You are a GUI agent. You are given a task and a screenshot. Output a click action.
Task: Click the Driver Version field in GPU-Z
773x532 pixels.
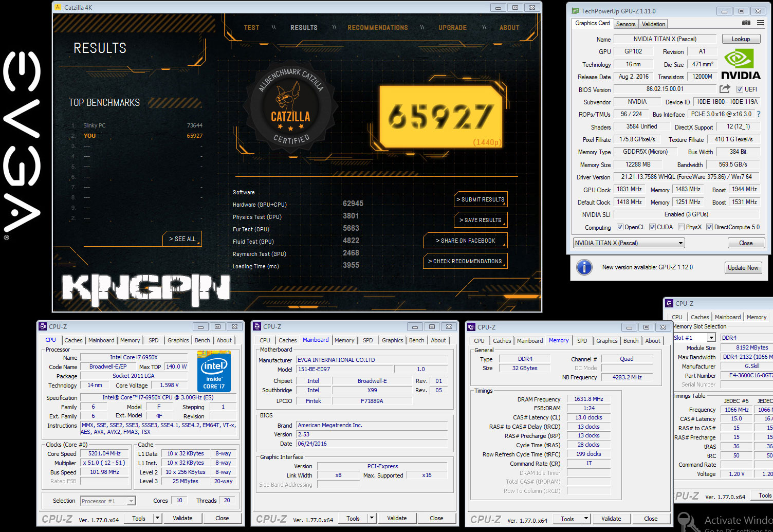[x=686, y=177]
